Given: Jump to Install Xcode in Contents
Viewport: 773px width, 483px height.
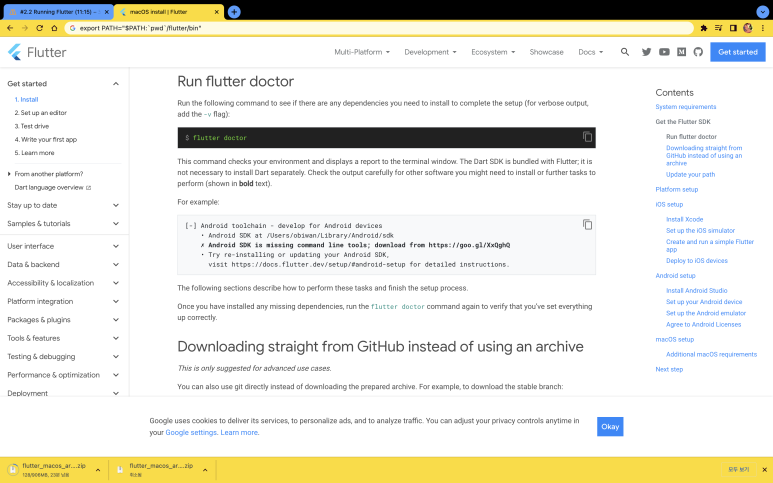Looking at the screenshot, I should click(x=684, y=219).
